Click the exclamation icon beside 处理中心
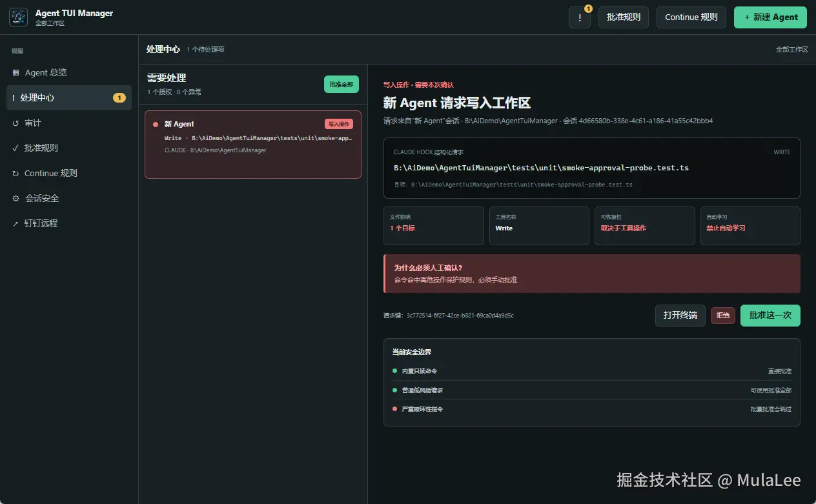Screen dimensions: 816x504 [14, 98]
